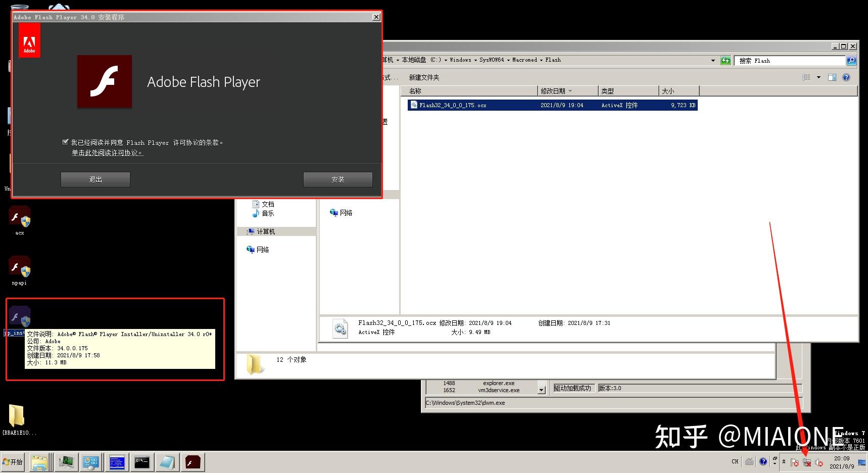
Task: Open the address bar history dropdown
Action: coord(713,60)
